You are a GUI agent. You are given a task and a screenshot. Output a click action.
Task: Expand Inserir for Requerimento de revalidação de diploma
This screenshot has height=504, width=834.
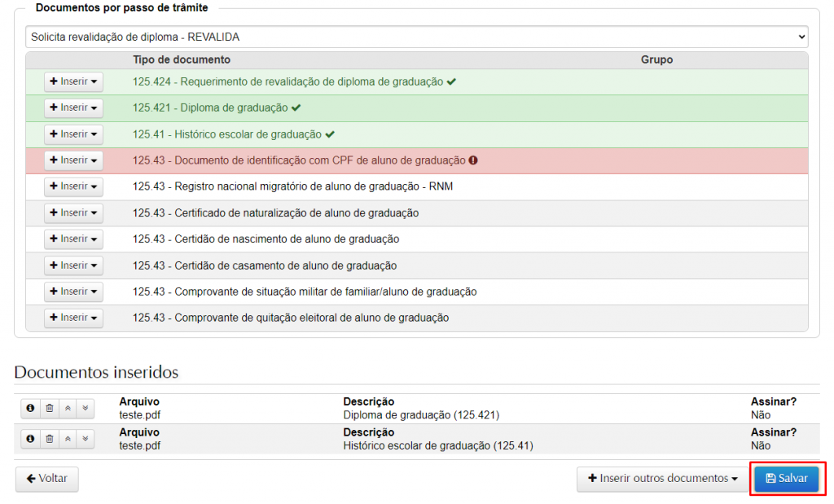coord(73,81)
